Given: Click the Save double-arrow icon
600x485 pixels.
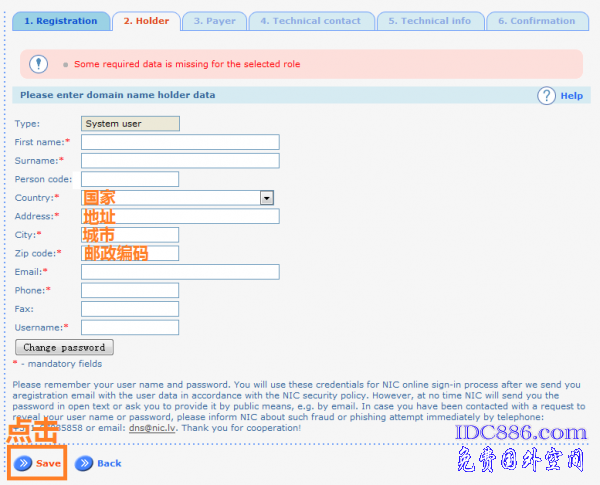Looking at the screenshot, I should (22, 463).
